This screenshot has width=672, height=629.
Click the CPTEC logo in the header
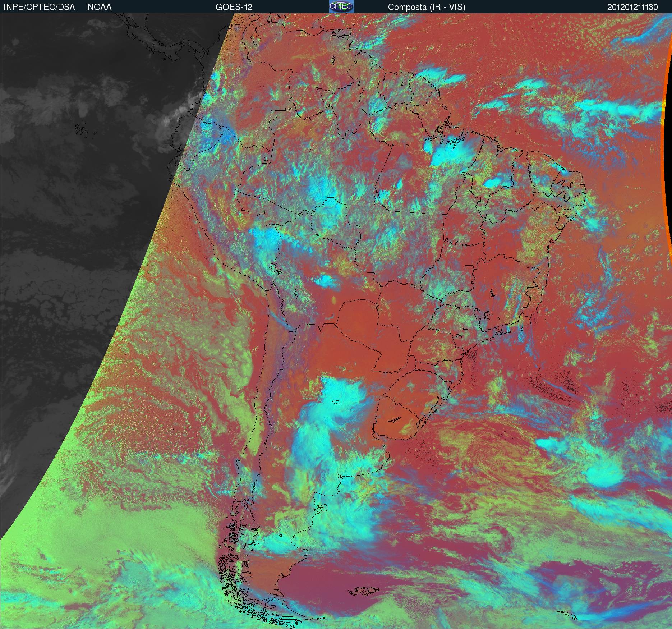341,6
